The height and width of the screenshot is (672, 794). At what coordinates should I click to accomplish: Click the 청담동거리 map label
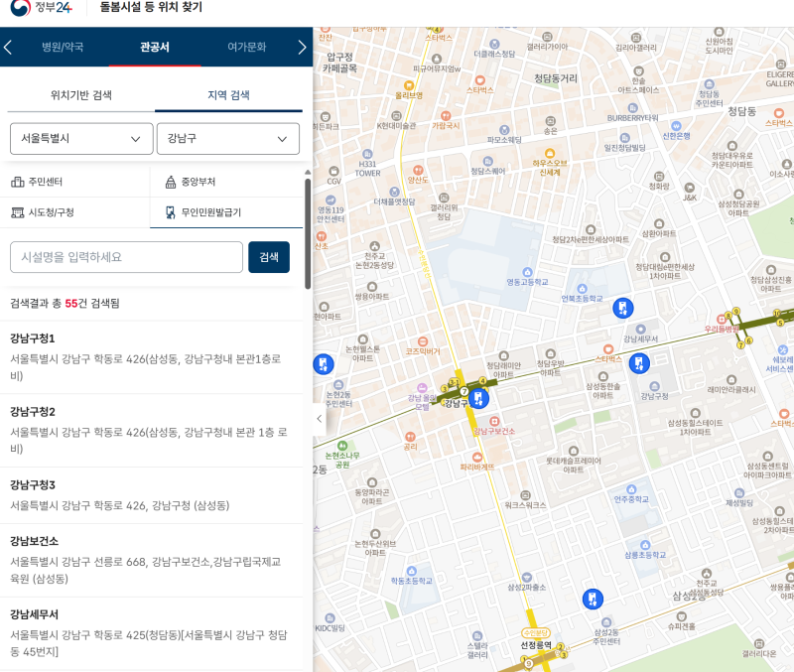click(556, 78)
